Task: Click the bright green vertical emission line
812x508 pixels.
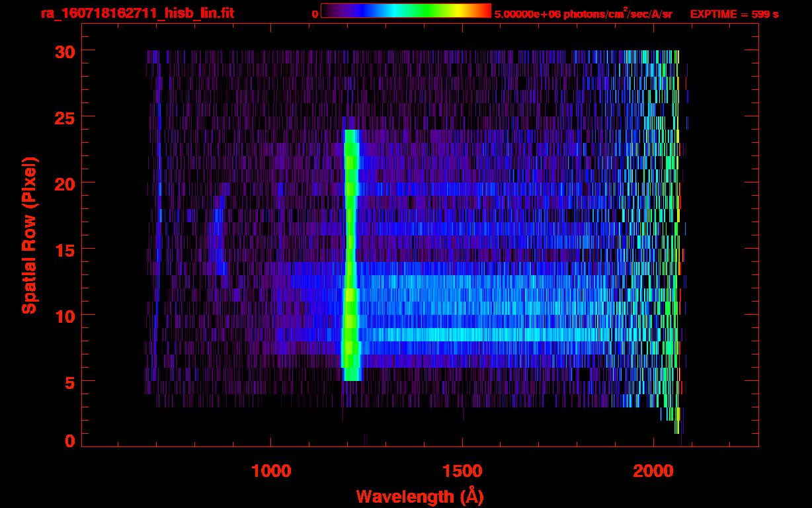Action: coord(350,251)
